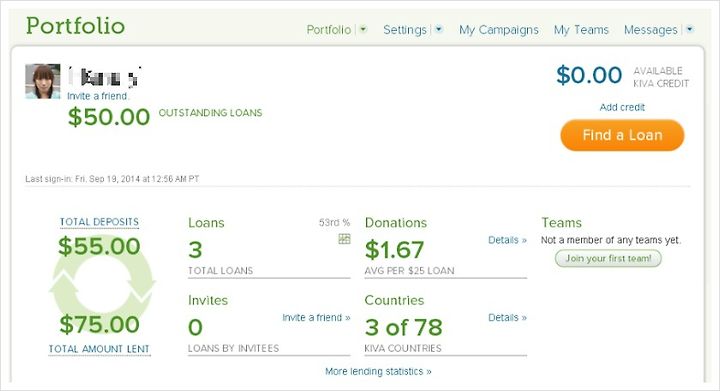The height and width of the screenshot is (391, 720).
Task: Click the Find a Loan button
Action: point(622,135)
